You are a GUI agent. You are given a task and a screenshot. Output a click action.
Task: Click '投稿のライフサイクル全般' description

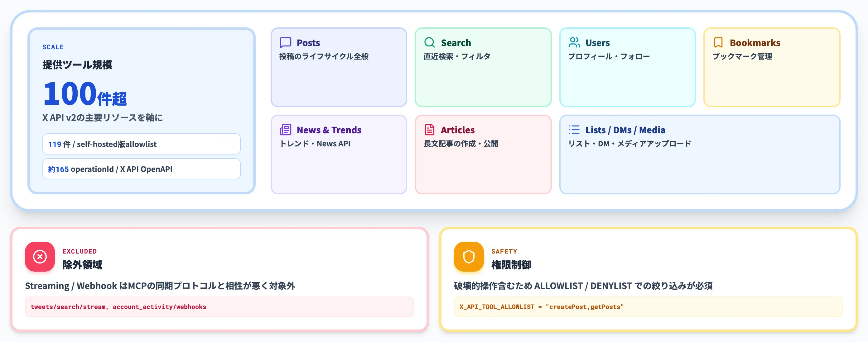(324, 56)
